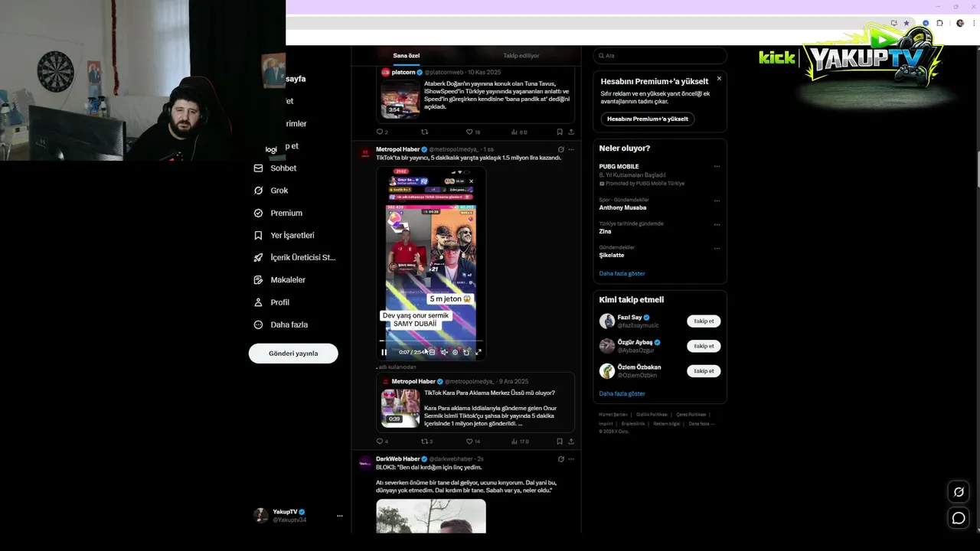Screen dimensions: 980x551
Task: Open Chrome profile avatar
Action: pyautogui.click(x=960, y=23)
